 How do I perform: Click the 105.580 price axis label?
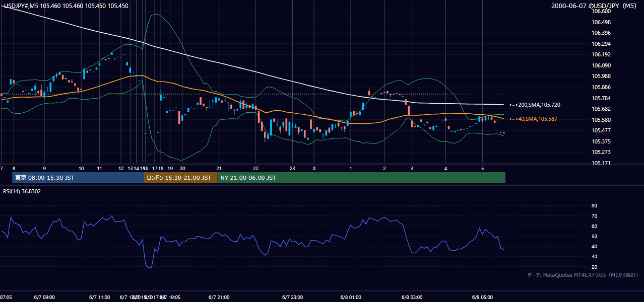[x=601, y=120]
